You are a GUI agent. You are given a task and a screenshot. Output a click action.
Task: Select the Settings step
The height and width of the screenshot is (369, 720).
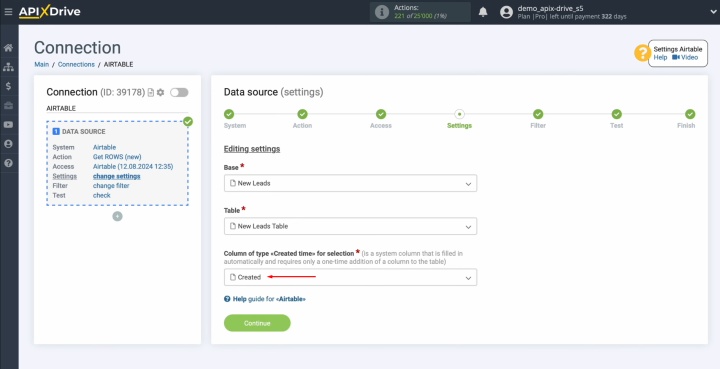pyautogui.click(x=460, y=114)
